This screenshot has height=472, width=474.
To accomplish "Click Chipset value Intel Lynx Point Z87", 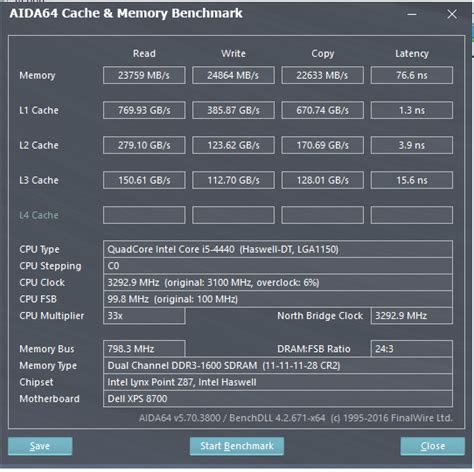I will pos(278,382).
